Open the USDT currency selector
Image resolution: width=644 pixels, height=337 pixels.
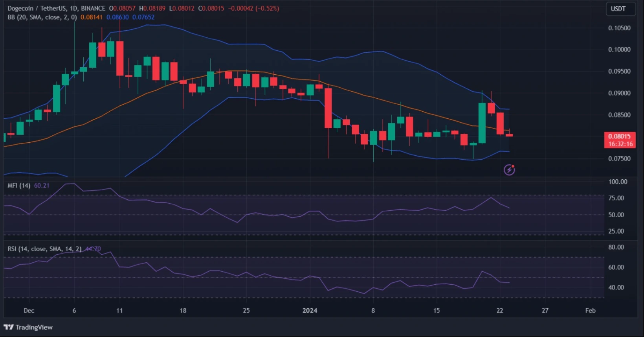[x=621, y=9]
